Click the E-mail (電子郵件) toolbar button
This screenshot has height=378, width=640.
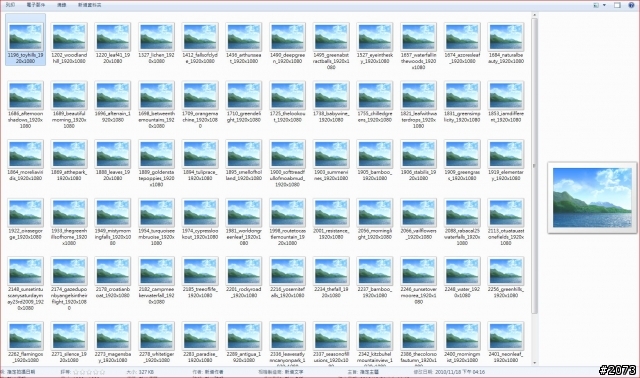tap(36, 5)
